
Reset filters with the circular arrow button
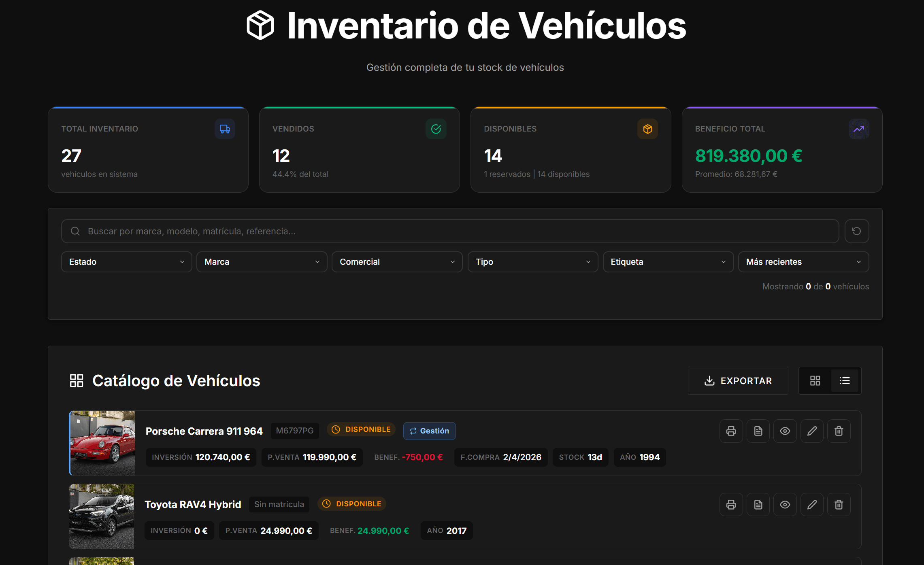pos(856,231)
